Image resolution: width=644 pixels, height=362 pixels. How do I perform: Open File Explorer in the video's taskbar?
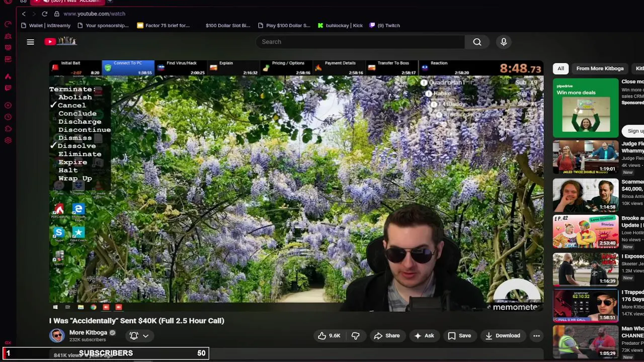click(x=80, y=307)
